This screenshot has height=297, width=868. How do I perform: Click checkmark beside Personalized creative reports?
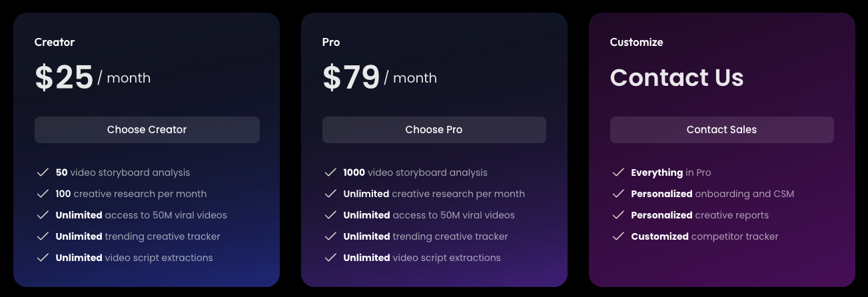(x=618, y=215)
